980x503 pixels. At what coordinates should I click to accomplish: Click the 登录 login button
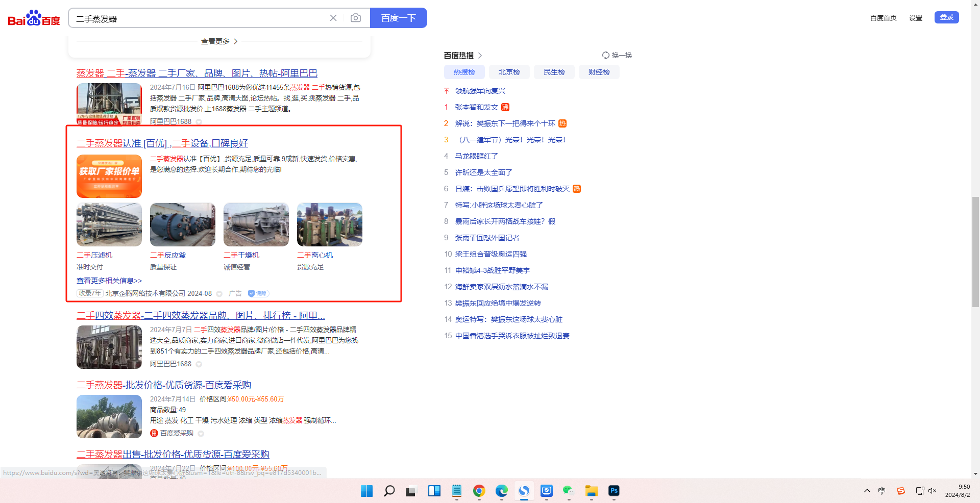pyautogui.click(x=946, y=17)
